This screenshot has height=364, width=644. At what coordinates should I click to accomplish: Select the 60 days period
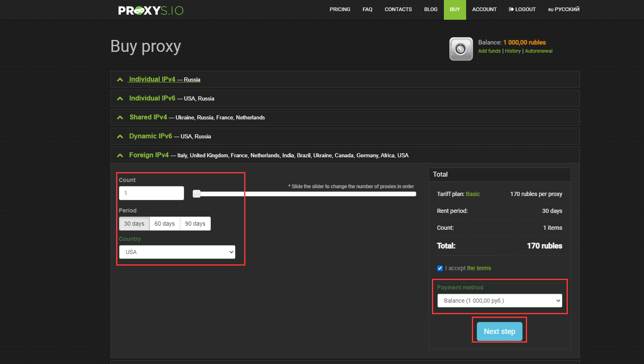[x=165, y=224]
